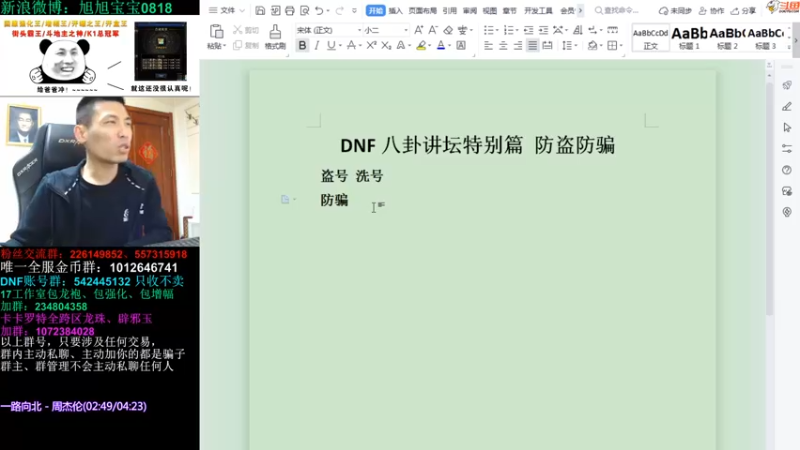Click the sort icon in paragraph tools
This screenshot has height=450, width=800.
click(578, 30)
